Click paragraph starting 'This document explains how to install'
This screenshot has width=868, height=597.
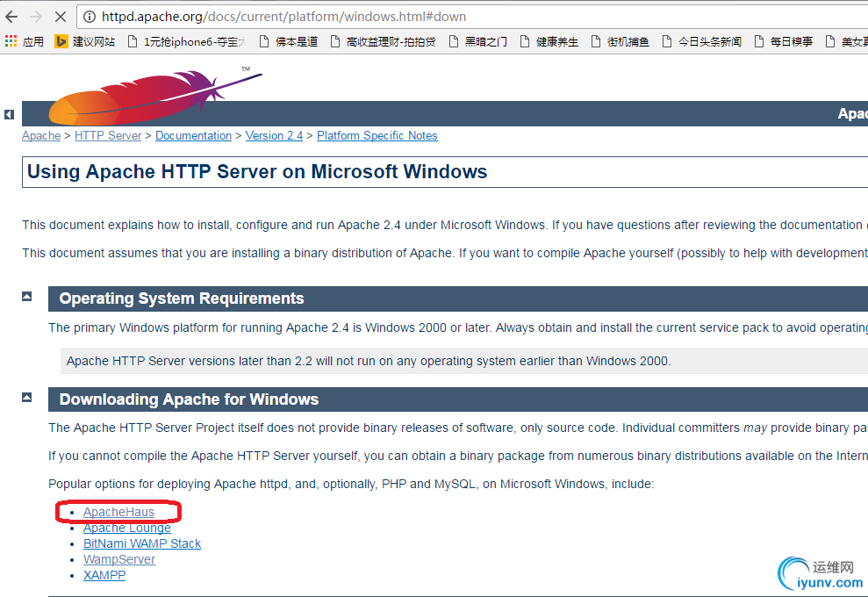(x=445, y=225)
